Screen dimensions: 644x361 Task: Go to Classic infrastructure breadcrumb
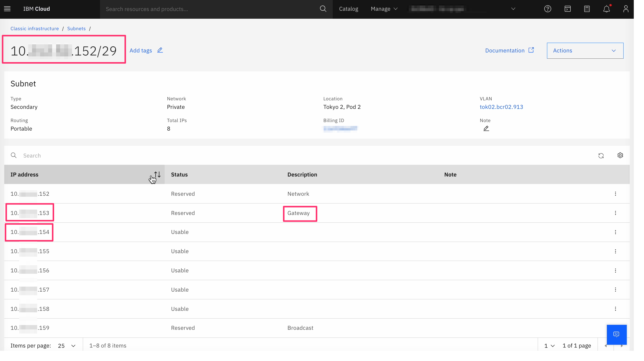point(34,28)
